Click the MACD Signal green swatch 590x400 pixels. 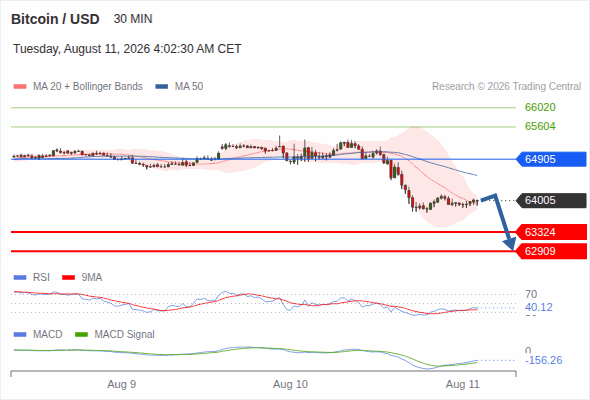[81, 335]
